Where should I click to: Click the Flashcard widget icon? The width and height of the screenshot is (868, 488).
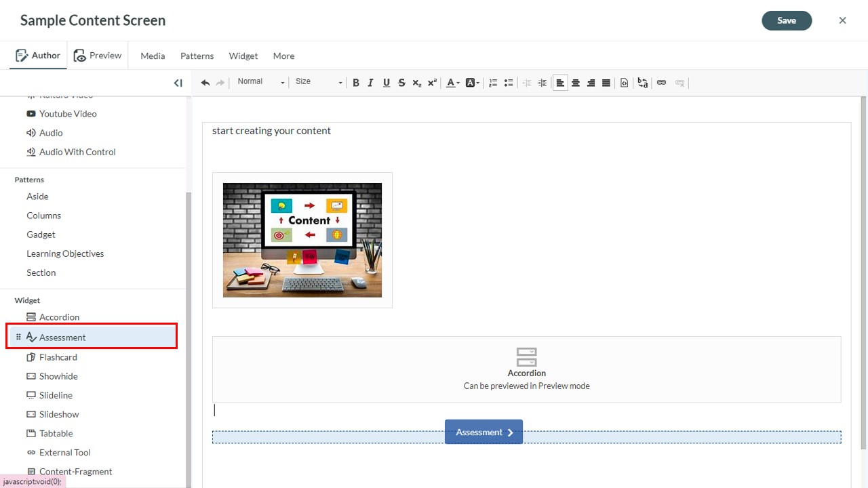[31, 357]
